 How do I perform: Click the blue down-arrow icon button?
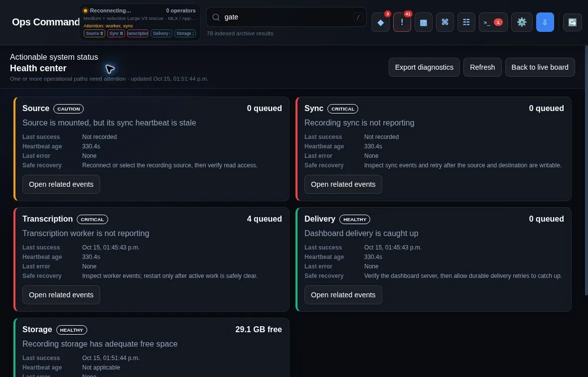pos(545,22)
